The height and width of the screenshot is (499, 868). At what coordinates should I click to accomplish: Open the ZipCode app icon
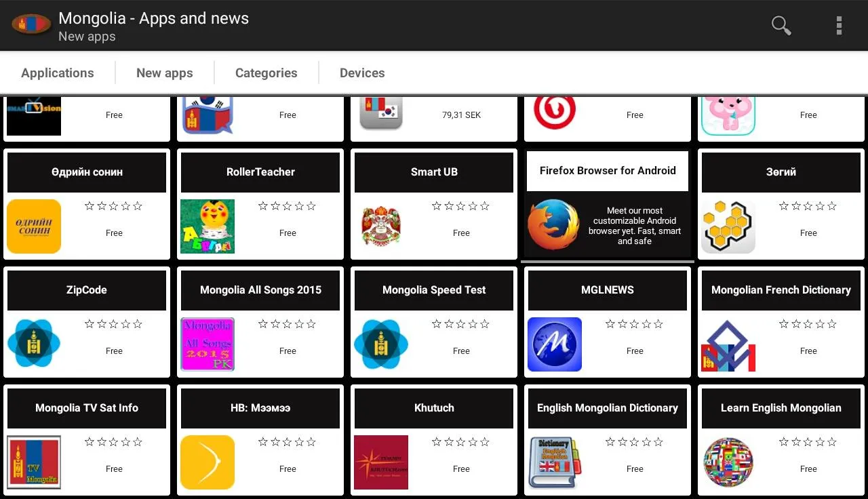[x=34, y=344]
